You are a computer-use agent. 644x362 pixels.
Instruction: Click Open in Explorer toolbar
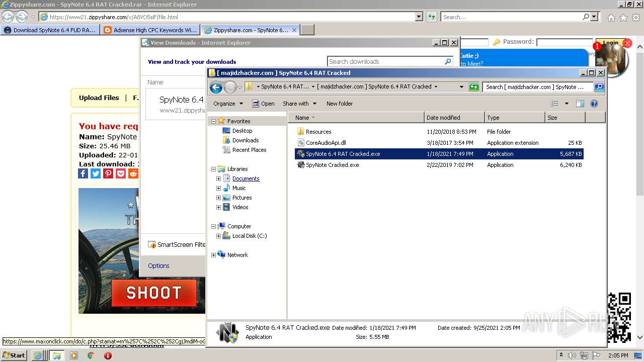(x=263, y=104)
